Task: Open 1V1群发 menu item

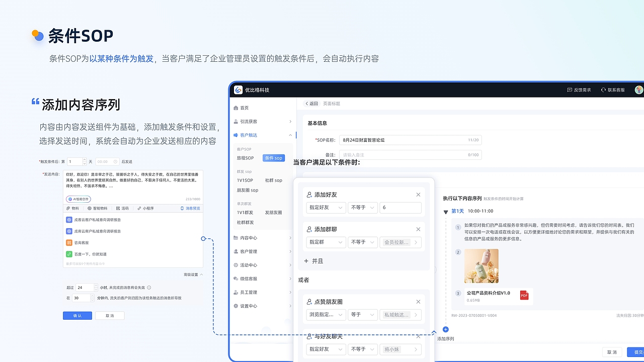Action: (x=245, y=213)
